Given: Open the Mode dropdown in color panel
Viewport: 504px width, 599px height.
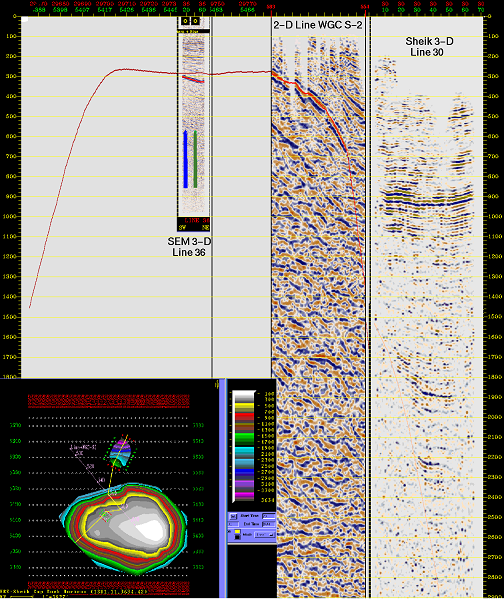Looking at the screenshot, I should pyautogui.click(x=264, y=534).
